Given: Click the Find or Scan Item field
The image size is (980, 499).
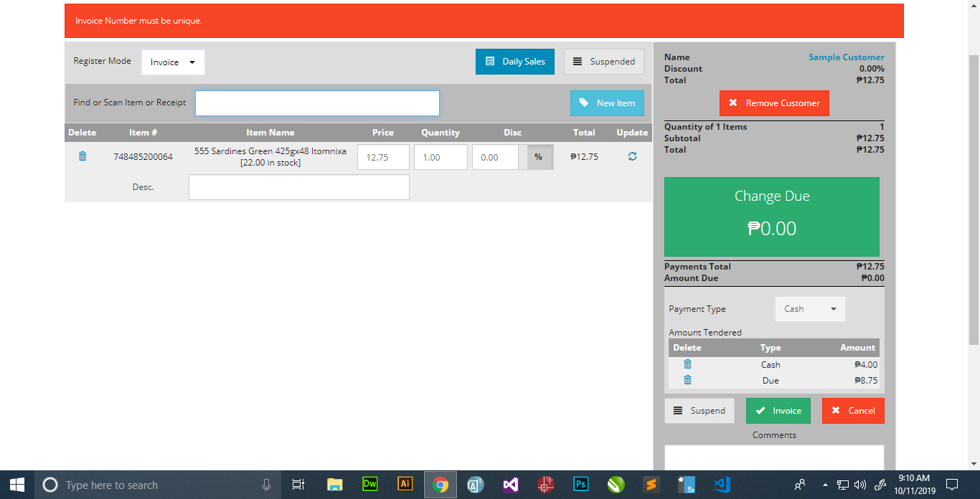Looking at the screenshot, I should (317, 103).
